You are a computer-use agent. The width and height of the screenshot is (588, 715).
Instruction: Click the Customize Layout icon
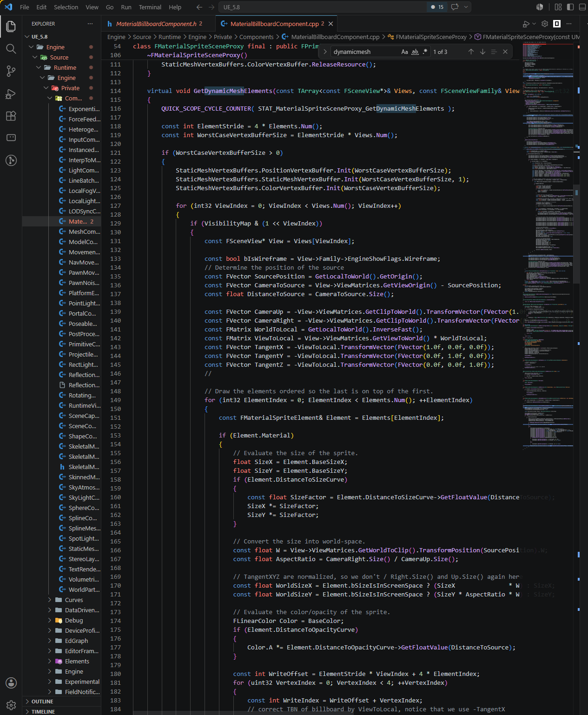click(x=558, y=7)
